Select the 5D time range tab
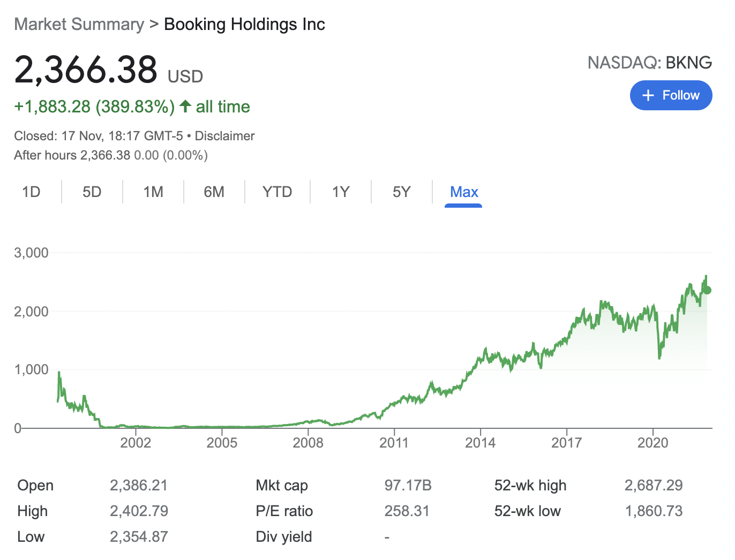735x560 pixels. tap(92, 192)
